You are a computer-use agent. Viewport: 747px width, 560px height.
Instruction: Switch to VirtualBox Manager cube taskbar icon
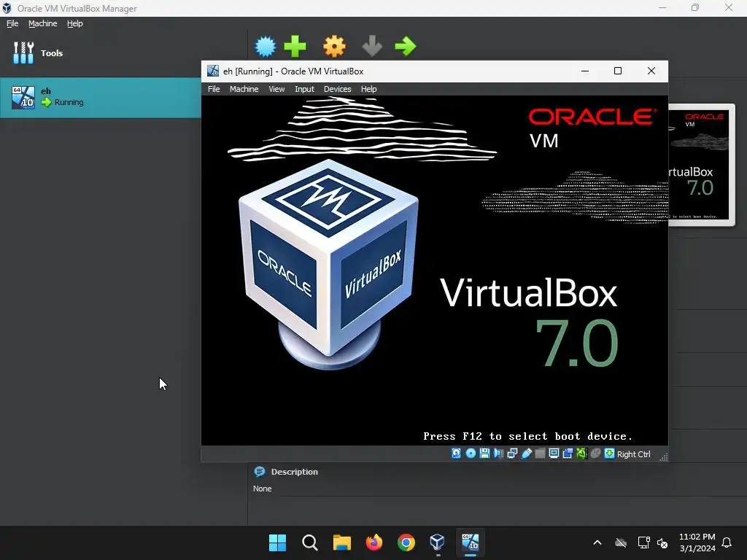coord(438,542)
